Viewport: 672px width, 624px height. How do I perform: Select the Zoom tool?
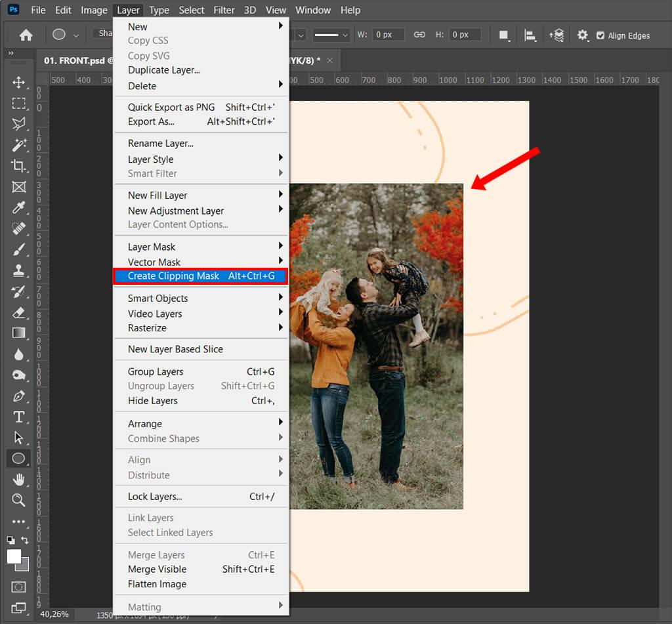[x=18, y=500]
